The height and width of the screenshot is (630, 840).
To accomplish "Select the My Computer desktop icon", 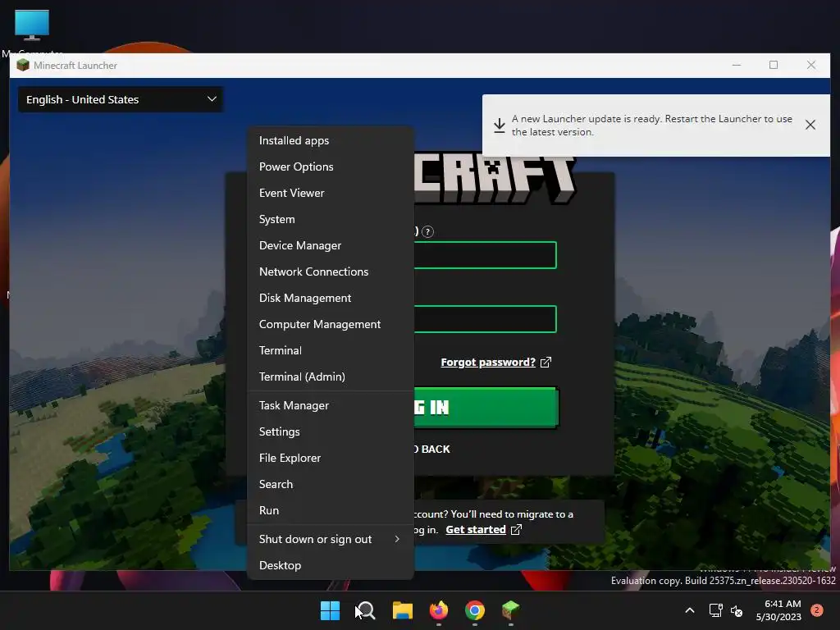I will pyautogui.click(x=32, y=31).
